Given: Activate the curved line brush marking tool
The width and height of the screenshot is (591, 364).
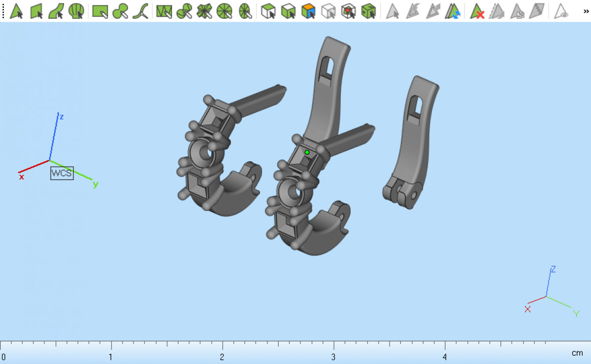Looking at the screenshot, I should tap(140, 11).
